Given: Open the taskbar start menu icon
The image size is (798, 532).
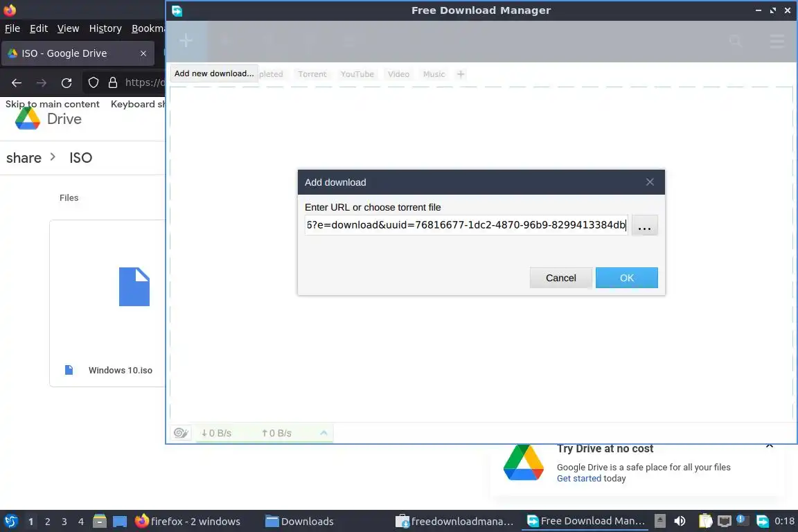Looking at the screenshot, I should (x=10, y=522).
